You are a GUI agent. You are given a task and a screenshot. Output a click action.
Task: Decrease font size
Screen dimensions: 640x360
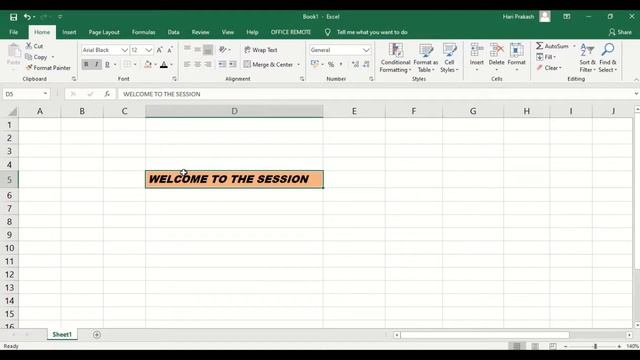click(170, 50)
